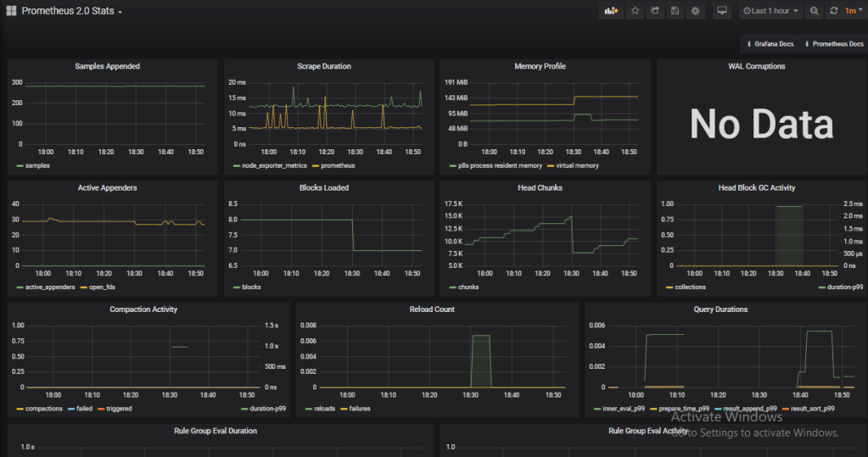868x457 pixels.
Task: Toggle the virtual memory legend series
Action: [x=576, y=165]
